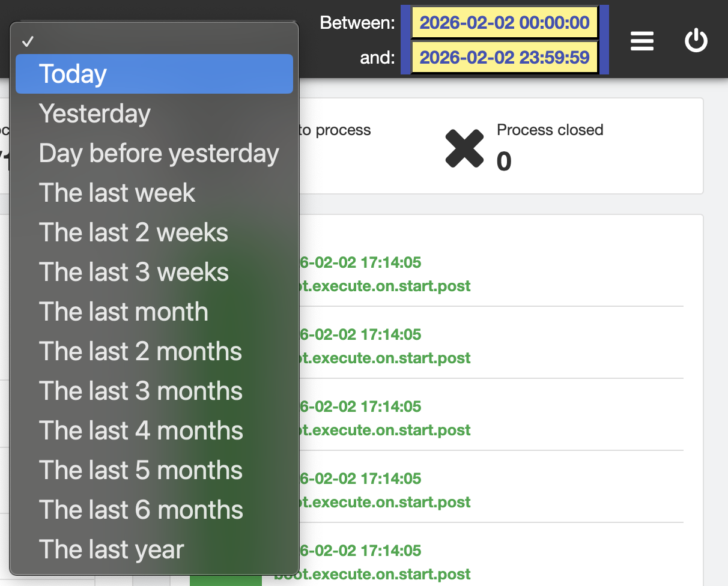
Task: Click the Process closed X icon
Action: click(x=464, y=148)
